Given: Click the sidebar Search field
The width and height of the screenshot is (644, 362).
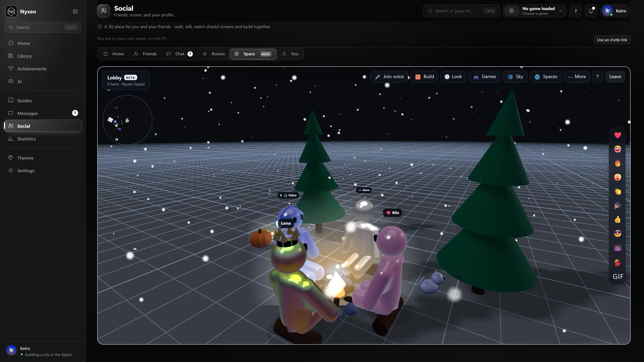Looking at the screenshot, I should 43,27.
